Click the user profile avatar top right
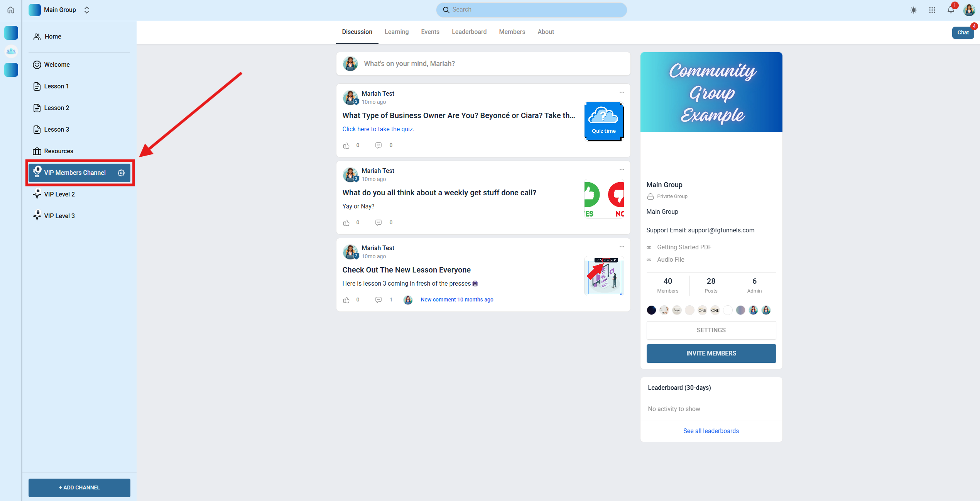Image resolution: width=980 pixels, height=501 pixels. (969, 10)
